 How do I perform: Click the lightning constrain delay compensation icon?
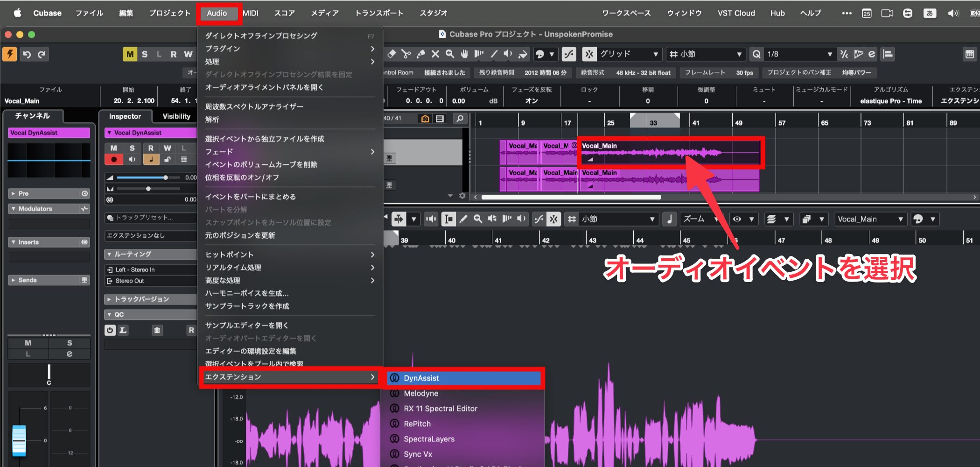point(10,54)
